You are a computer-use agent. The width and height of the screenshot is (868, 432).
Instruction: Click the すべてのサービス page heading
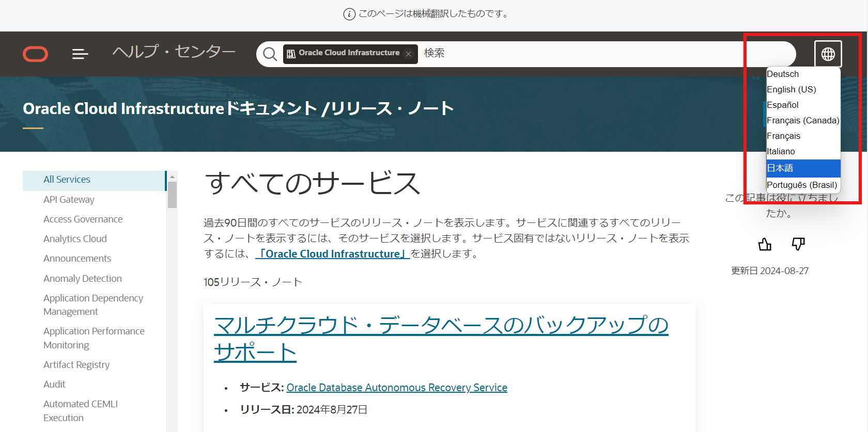point(313,183)
